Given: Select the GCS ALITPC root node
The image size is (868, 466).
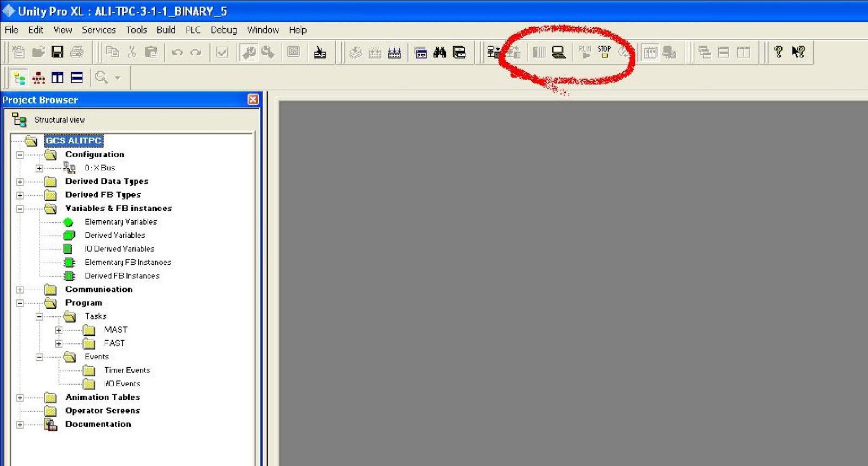Looking at the screenshot, I should pos(74,141).
